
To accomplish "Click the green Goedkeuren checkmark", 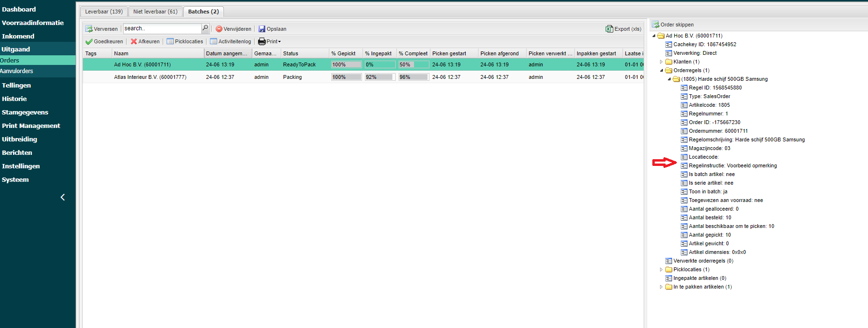I will pos(89,42).
